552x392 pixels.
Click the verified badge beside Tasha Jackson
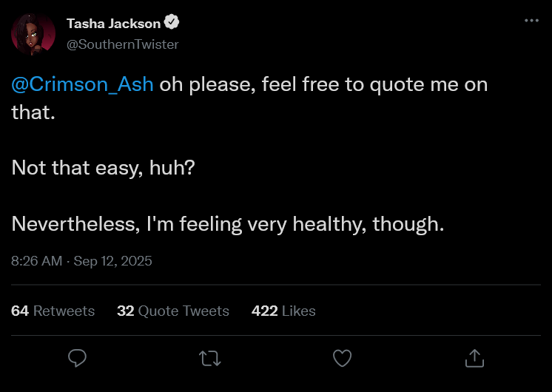(x=172, y=24)
